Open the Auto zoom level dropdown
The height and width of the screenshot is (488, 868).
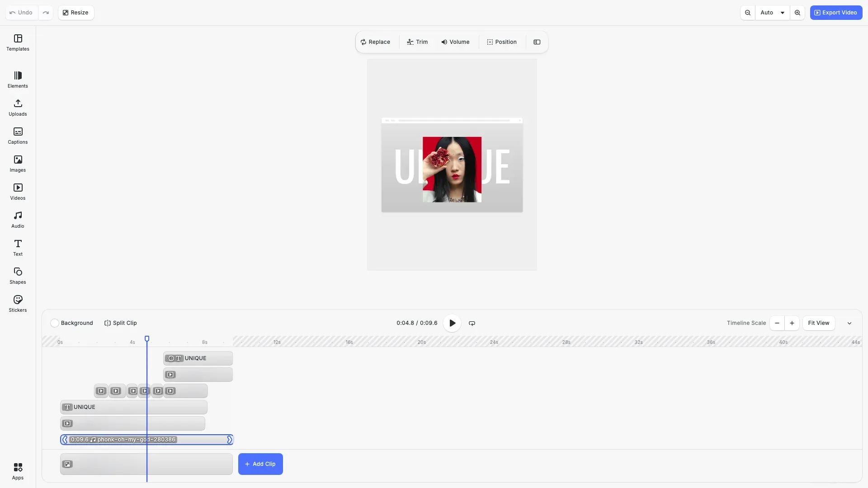(x=772, y=13)
